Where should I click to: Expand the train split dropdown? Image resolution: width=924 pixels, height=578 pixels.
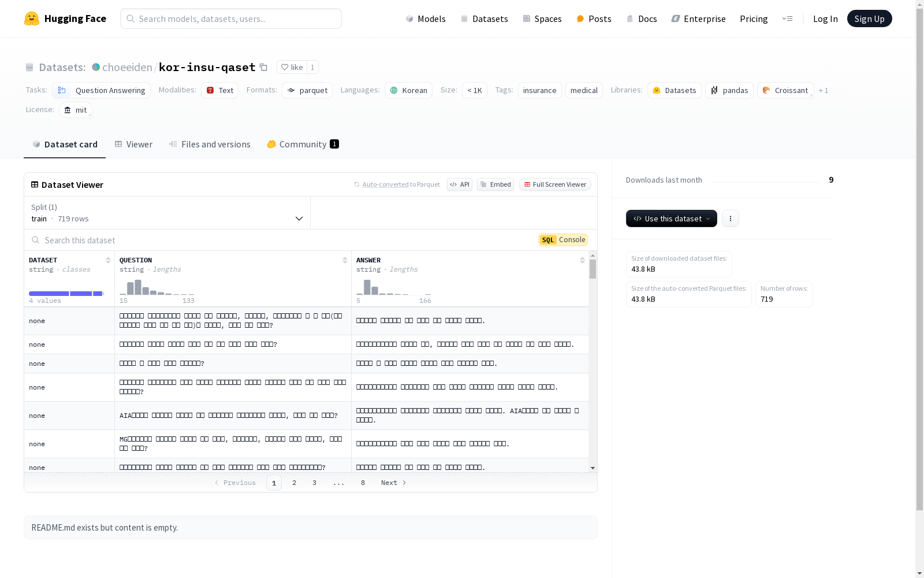(167, 213)
